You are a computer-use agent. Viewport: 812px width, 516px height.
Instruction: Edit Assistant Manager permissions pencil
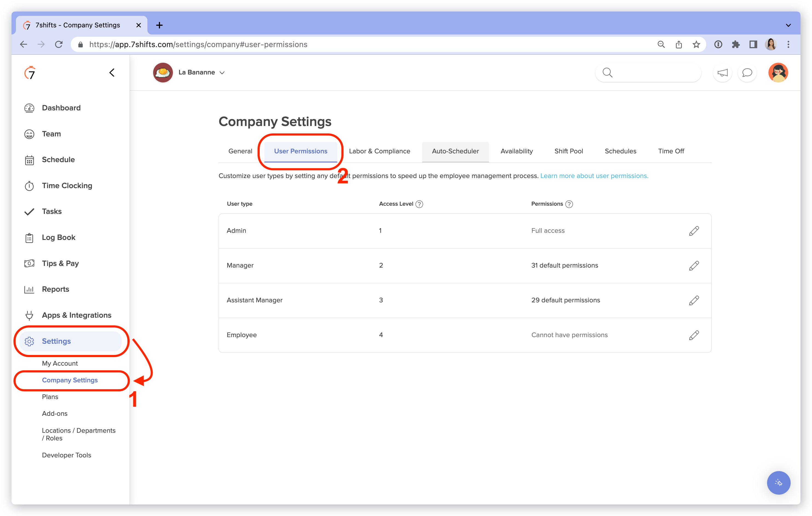click(694, 300)
